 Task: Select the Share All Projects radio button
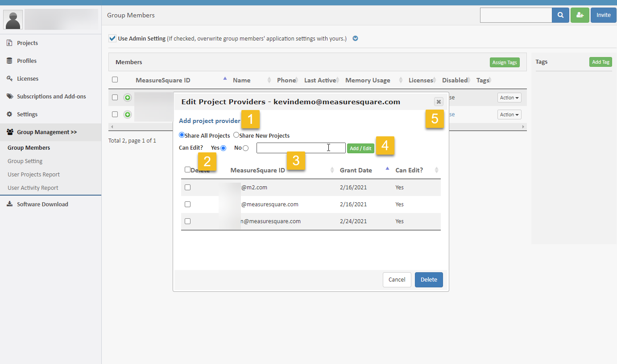tap(182, 135)
